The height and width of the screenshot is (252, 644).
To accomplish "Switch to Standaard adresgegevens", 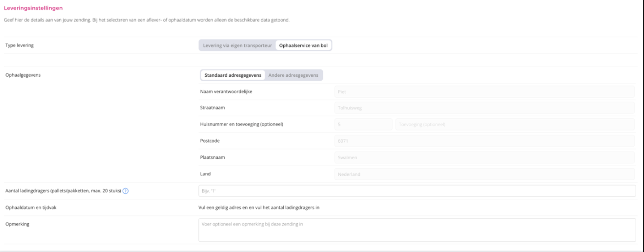I will [x=233, y=75].
